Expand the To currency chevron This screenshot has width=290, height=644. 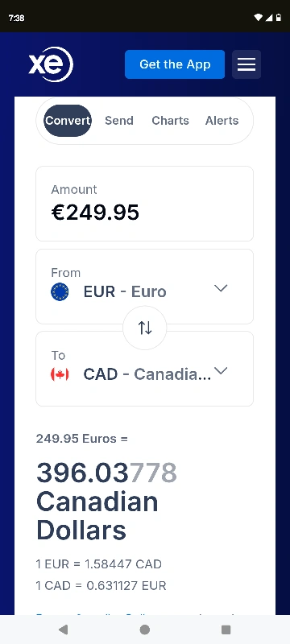pyautogui.click(x=221, y=371)
